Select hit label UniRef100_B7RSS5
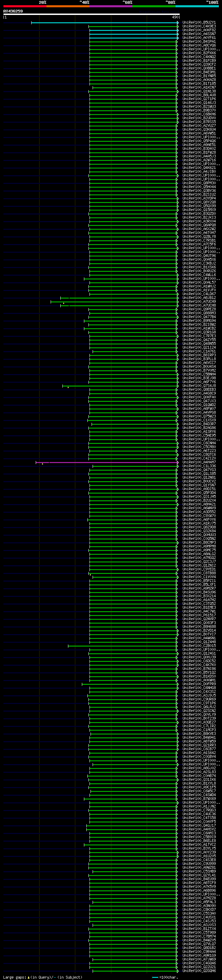222x980 pixels. (199, 122)
